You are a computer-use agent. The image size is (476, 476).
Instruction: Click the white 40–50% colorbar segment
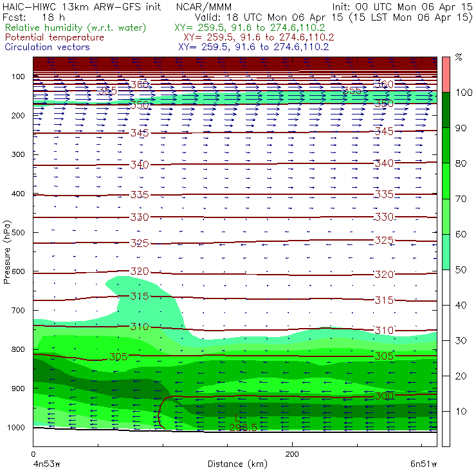[446, 288]
